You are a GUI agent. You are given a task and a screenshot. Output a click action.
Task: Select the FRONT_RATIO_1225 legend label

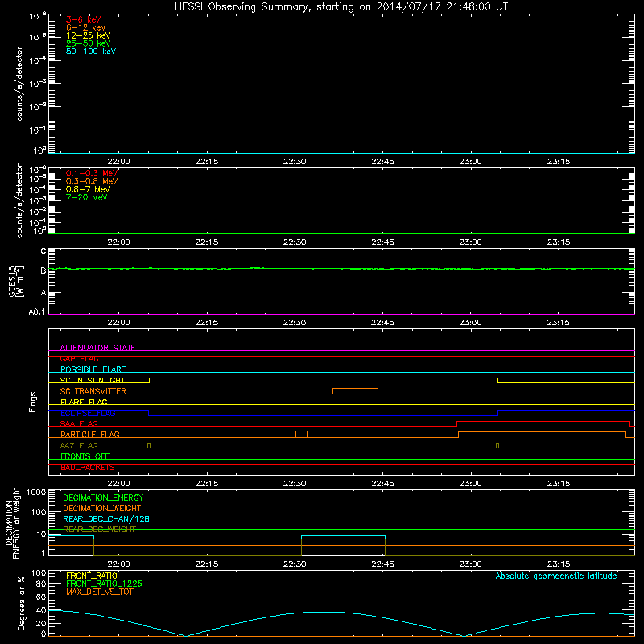tap(104, 584)
